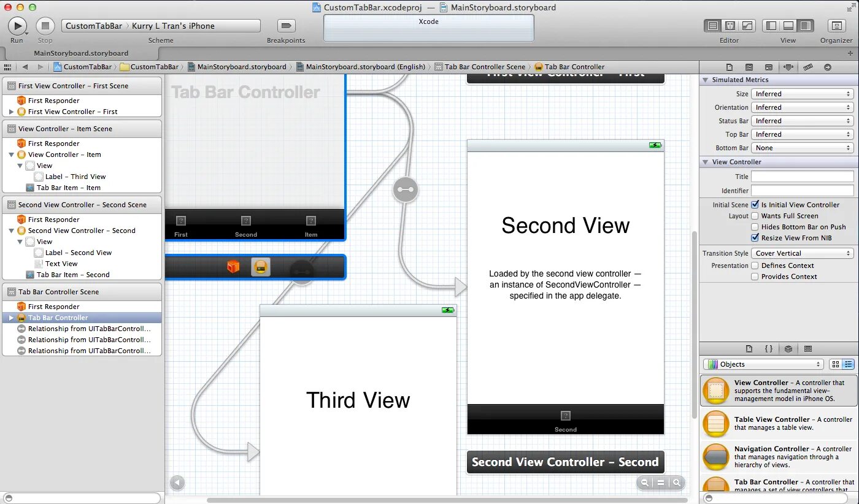Show the Media library filmstrip icon

point(808,349)
